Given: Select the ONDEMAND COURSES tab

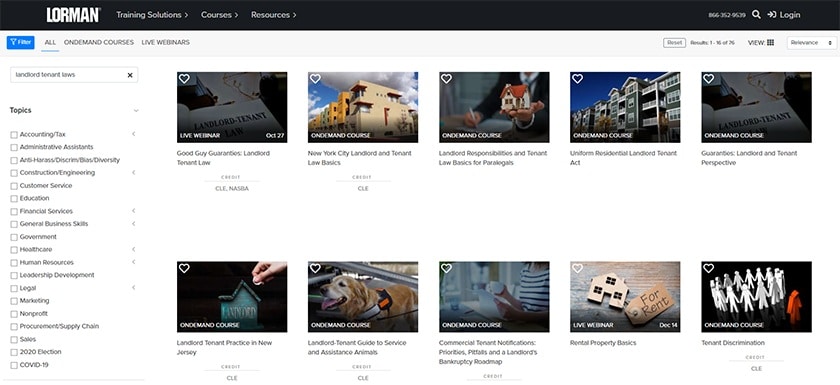Looking at the screenshot, I should coord(99,42).
